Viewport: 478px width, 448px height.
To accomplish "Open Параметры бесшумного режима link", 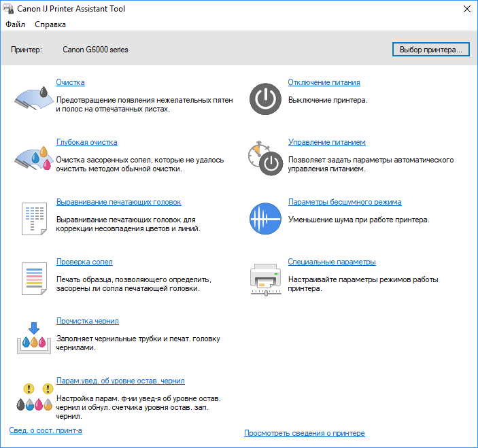I will (x=345, y=202).
